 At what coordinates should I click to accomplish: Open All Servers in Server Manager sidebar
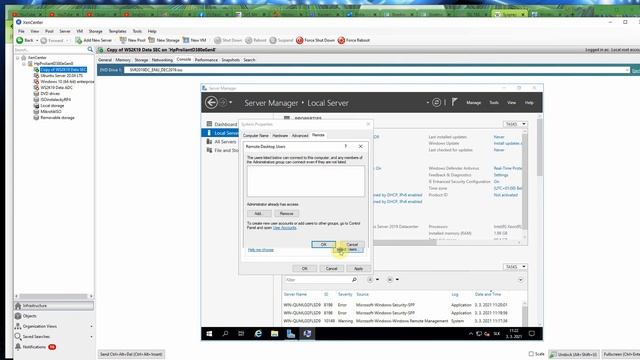225,142
